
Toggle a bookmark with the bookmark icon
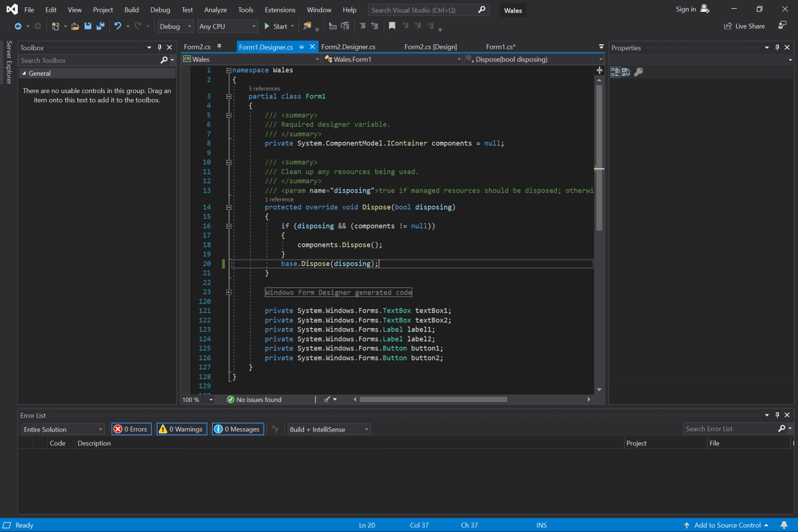(392, 26)
